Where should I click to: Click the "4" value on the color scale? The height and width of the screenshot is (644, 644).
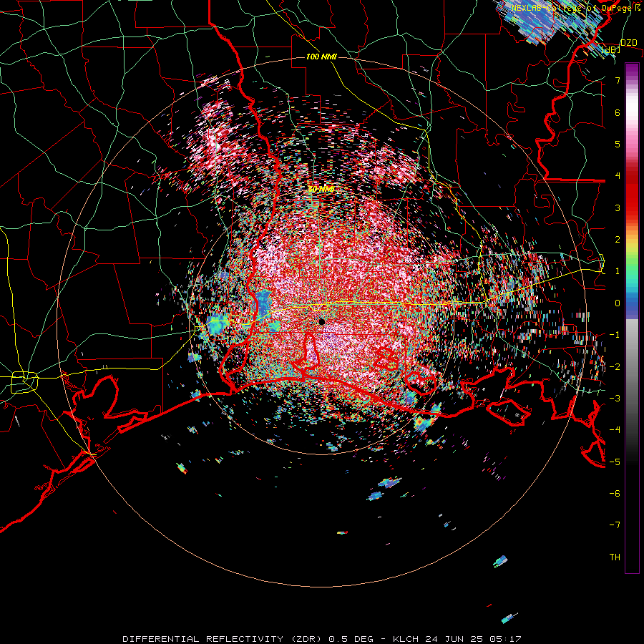click(618, 176)
